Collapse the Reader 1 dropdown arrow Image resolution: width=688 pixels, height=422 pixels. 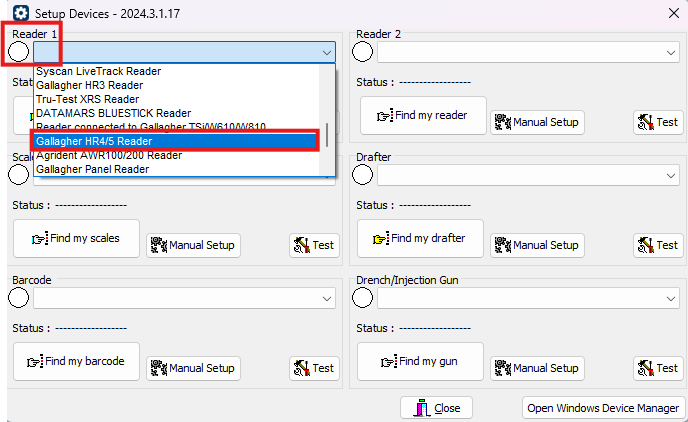[x=327, y=53]
